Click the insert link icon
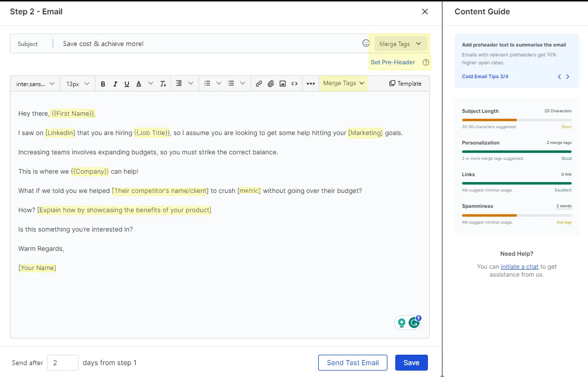Screen dimensions: 588x377 [x=258, y=84]
